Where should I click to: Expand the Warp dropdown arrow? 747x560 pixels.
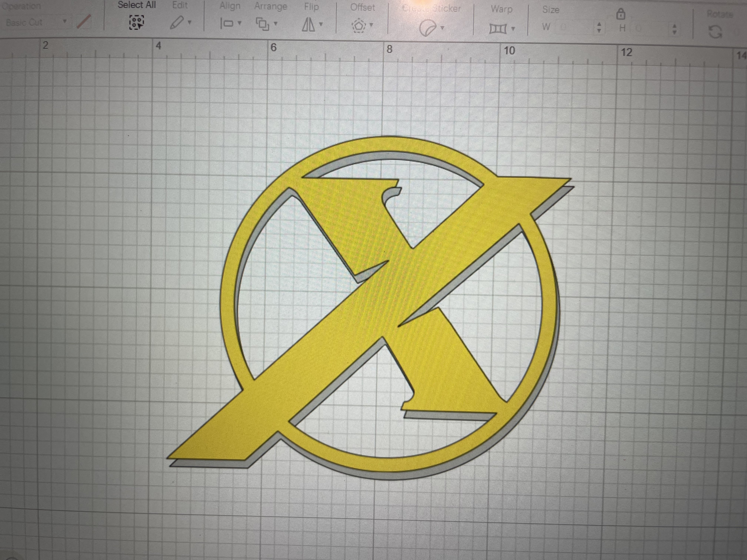(513, 29)
